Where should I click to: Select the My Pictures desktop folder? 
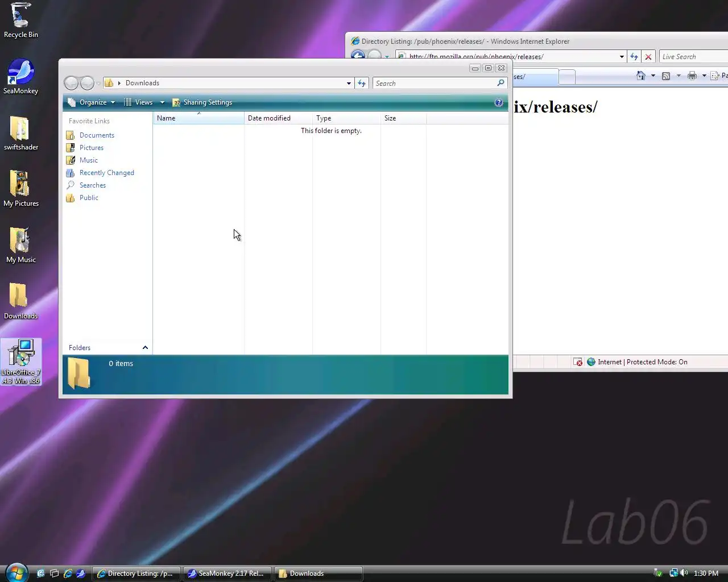(x=20, y=189)
